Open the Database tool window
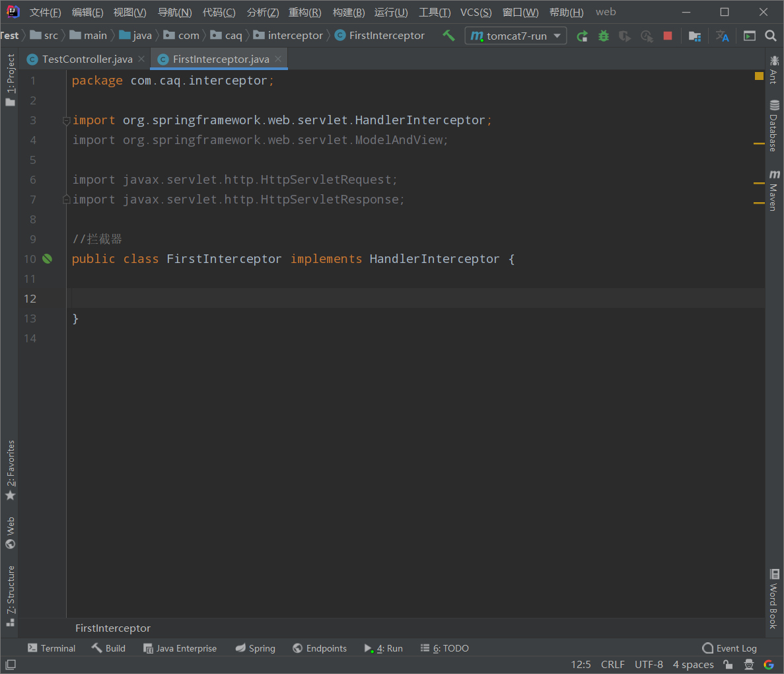 [x=774, y=126]
